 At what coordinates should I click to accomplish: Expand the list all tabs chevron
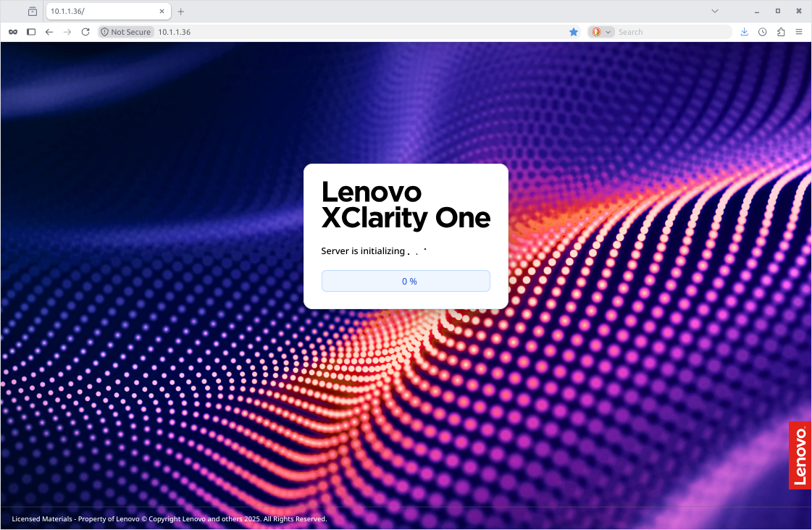pyautogui.click(x=715, y=11)
